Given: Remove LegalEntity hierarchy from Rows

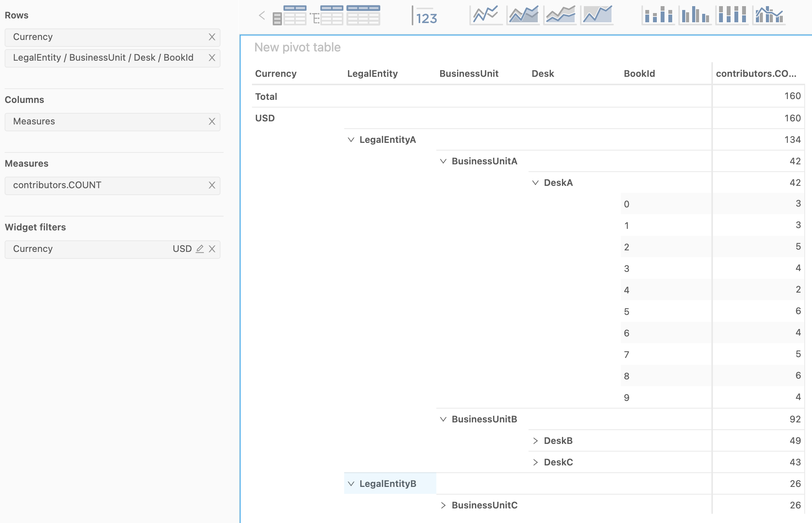Looking at the screenshot, I should point(212,57).
